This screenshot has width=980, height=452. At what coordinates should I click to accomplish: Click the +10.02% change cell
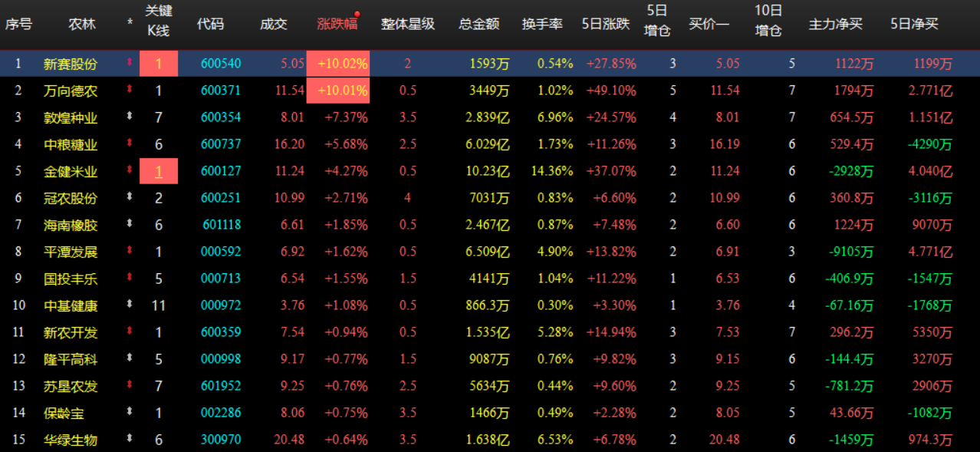[338, 64]
